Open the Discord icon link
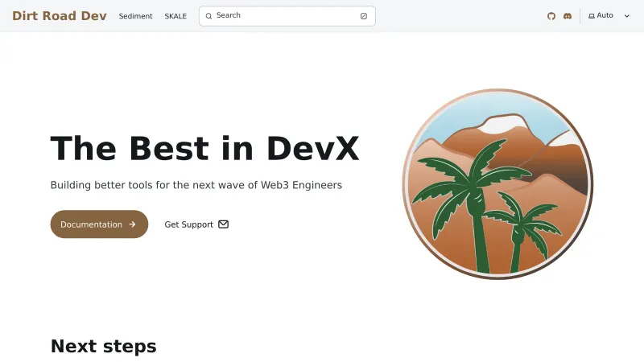Viewport: 644px width, 362px height. pyautogui.click(x=568, y=16)
